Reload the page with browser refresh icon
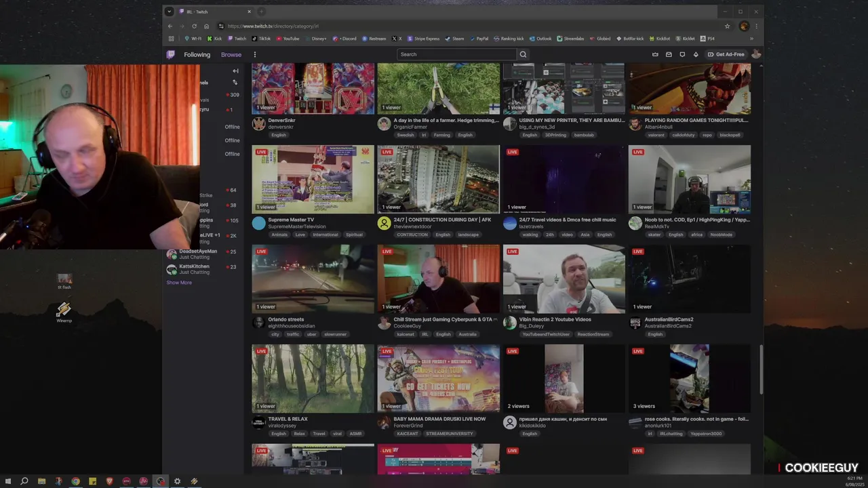 [195, 26]
